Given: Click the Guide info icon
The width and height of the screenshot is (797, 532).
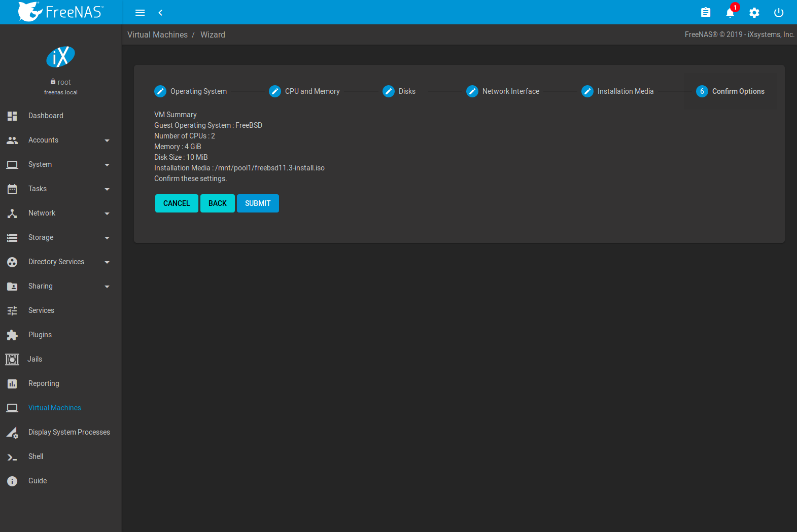Looking at the screenshot, I should [x=12, y=481].
